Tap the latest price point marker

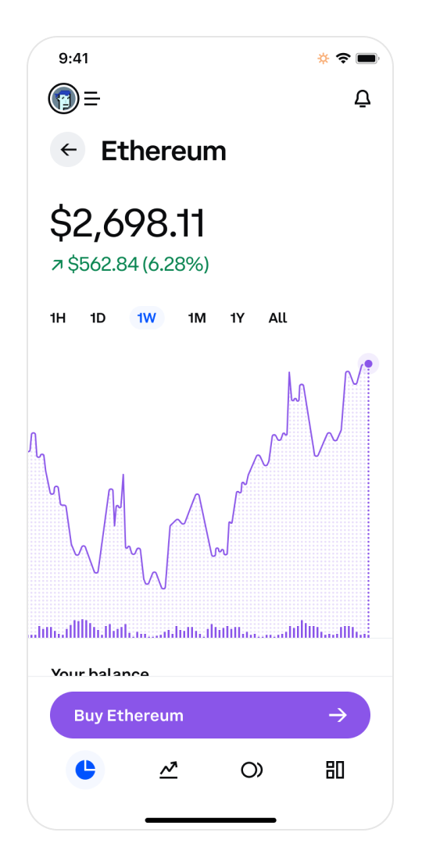tap(368, 364)
